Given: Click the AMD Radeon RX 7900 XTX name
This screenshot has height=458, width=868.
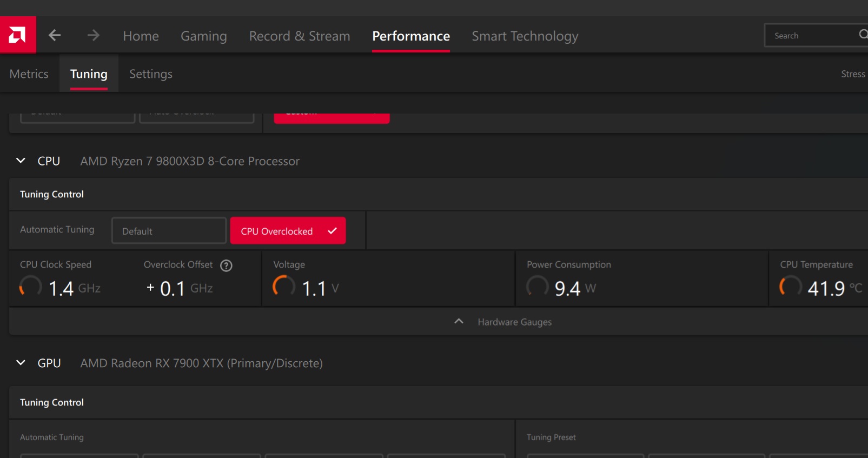Looking at the screenshot, I should [201, 363].
